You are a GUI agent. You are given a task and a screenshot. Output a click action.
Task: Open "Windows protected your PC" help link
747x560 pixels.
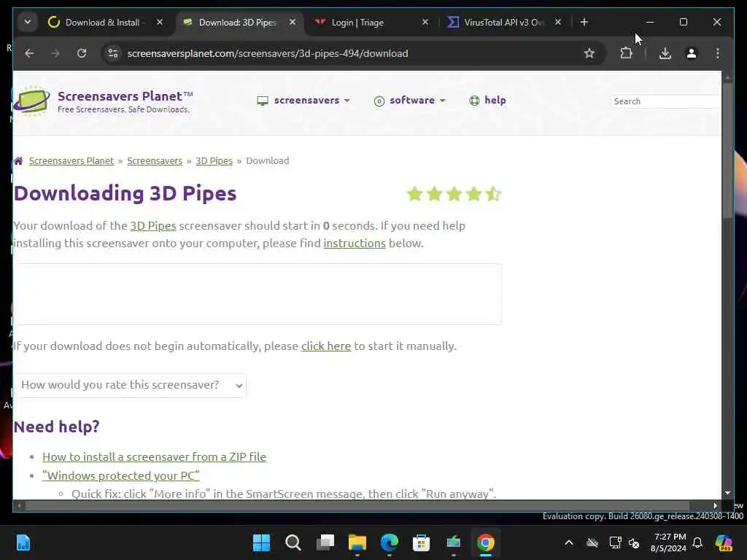coord(121,475)
